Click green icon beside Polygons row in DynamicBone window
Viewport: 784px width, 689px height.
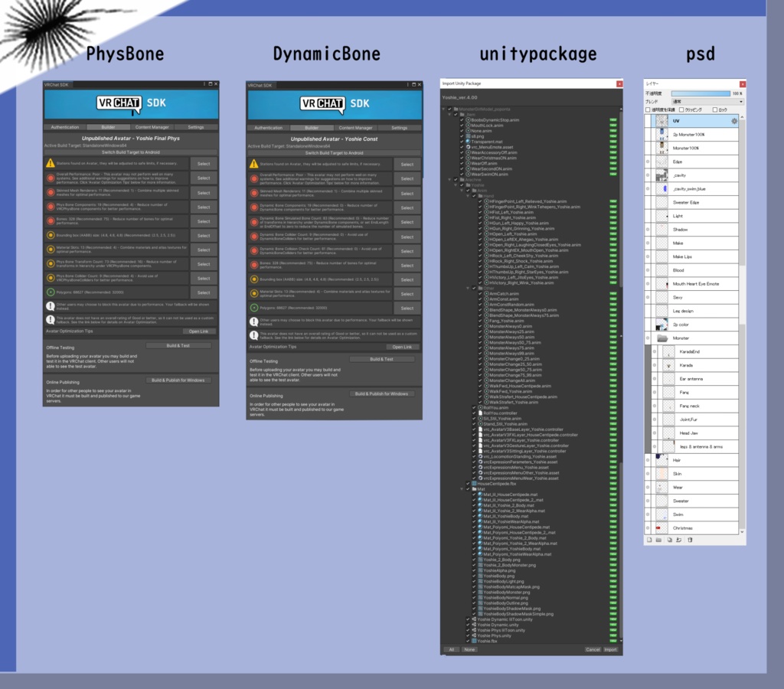pyautogui.click(x=254, y=308)
